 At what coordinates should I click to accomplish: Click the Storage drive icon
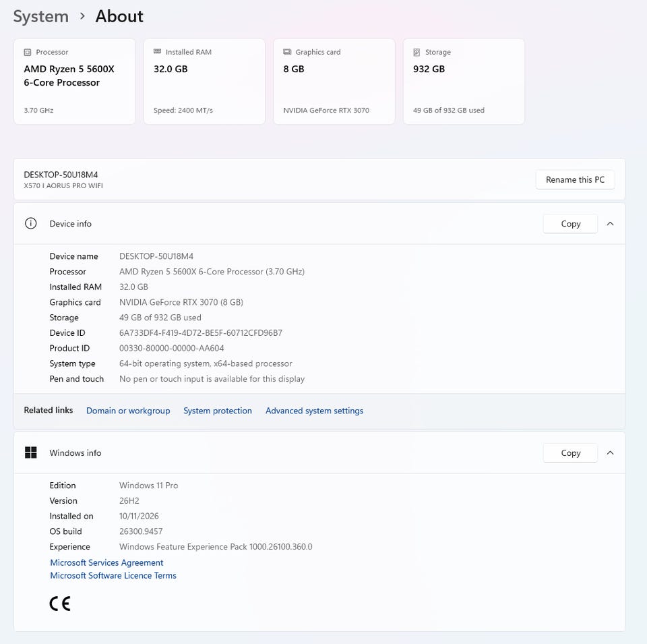click(417, 53)
